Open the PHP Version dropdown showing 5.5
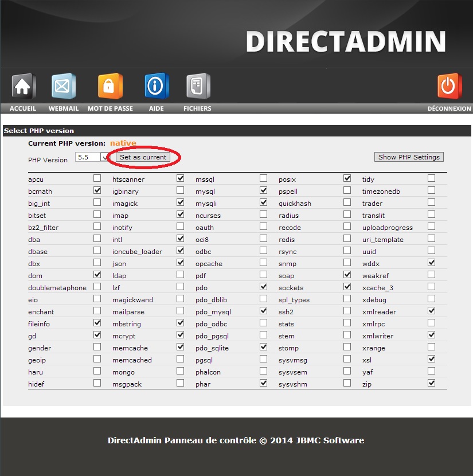 pyautogui.click(x=92, y=157)
